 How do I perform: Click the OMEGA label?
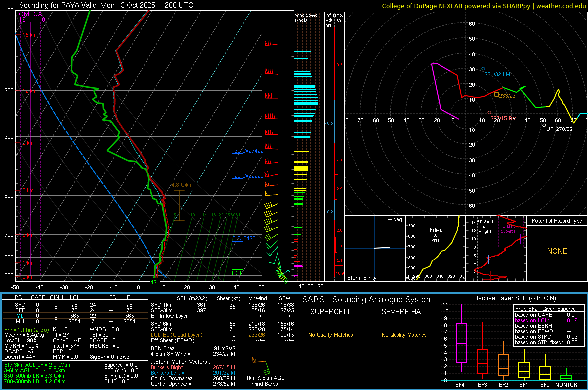[30, 14]
